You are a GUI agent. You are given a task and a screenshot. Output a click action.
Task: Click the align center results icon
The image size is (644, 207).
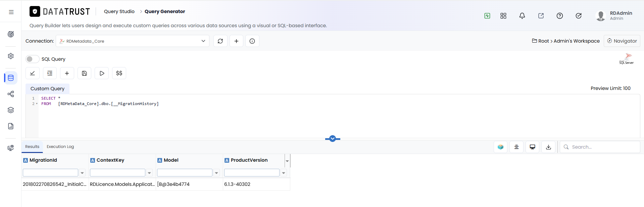point(516,147)
